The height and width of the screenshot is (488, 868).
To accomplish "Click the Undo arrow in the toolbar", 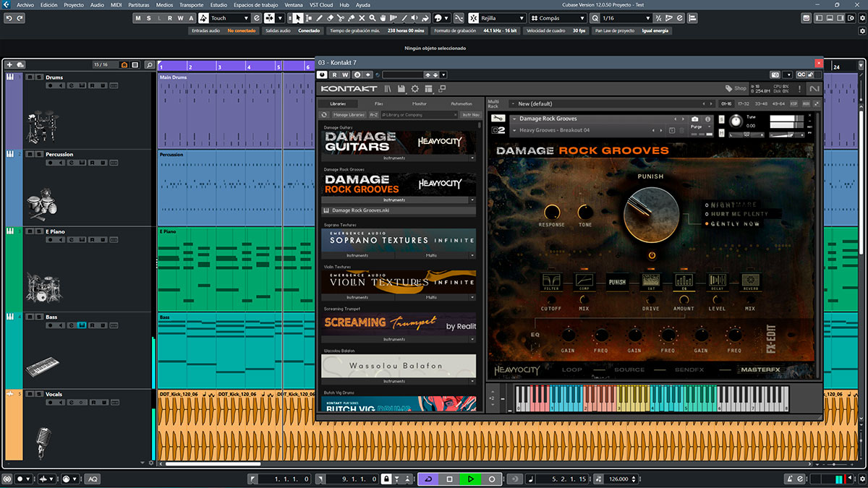I will tap(8, 18).
